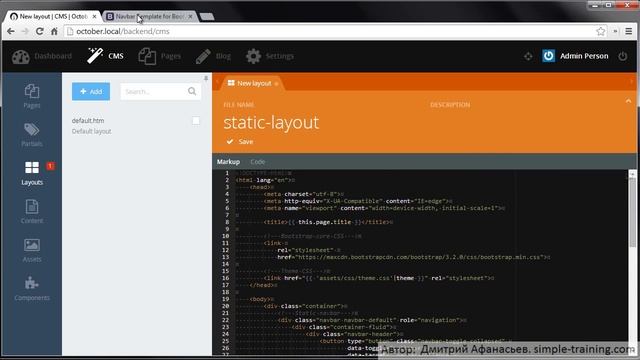Select Layouts in the CMS sidebar
The image size is (640, 360).
32,173
